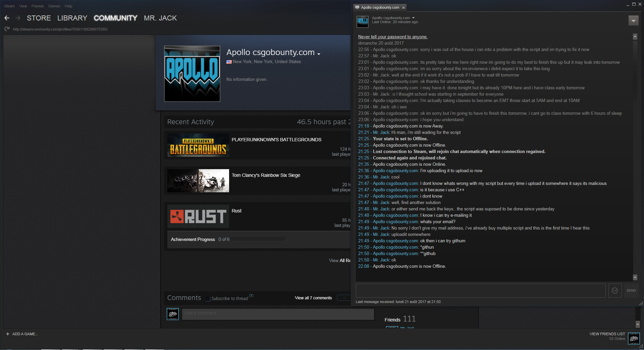Open the Friends menu

(38, 6)
